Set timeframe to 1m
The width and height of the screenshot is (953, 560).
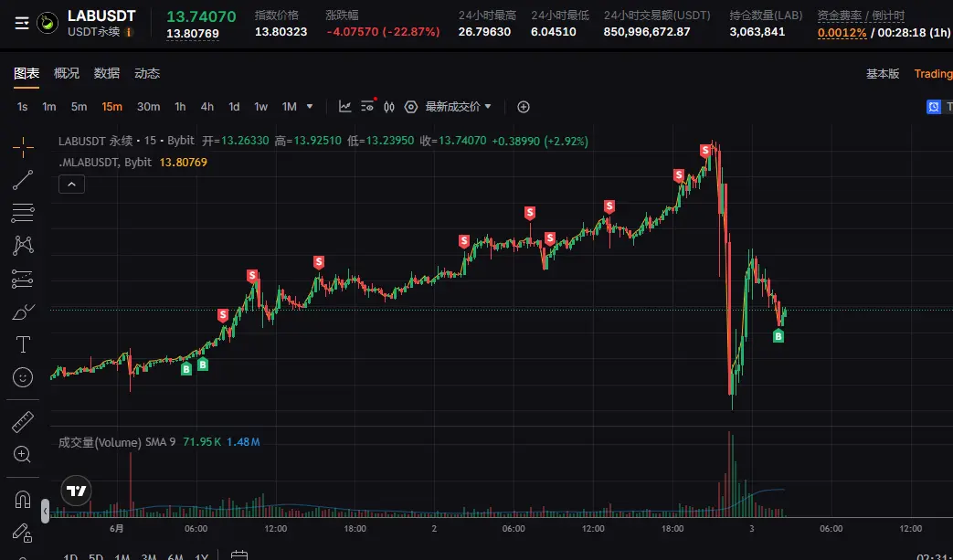pos(49,107)
